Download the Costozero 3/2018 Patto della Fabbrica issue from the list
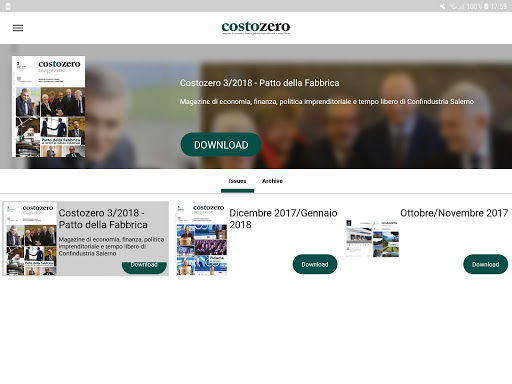 point(144,267)
